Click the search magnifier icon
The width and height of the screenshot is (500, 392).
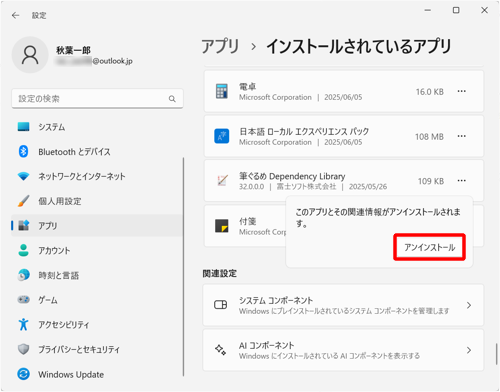click(172, 99)
